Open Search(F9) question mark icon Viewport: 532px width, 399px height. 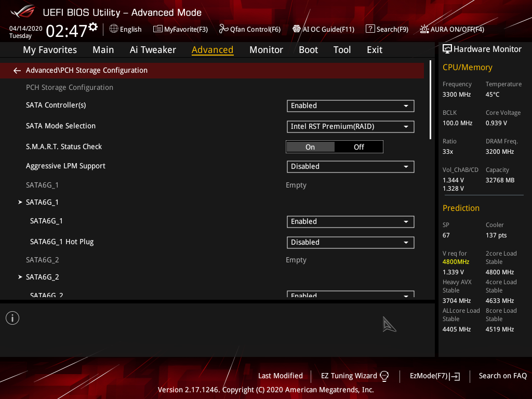tap(370, 29)
